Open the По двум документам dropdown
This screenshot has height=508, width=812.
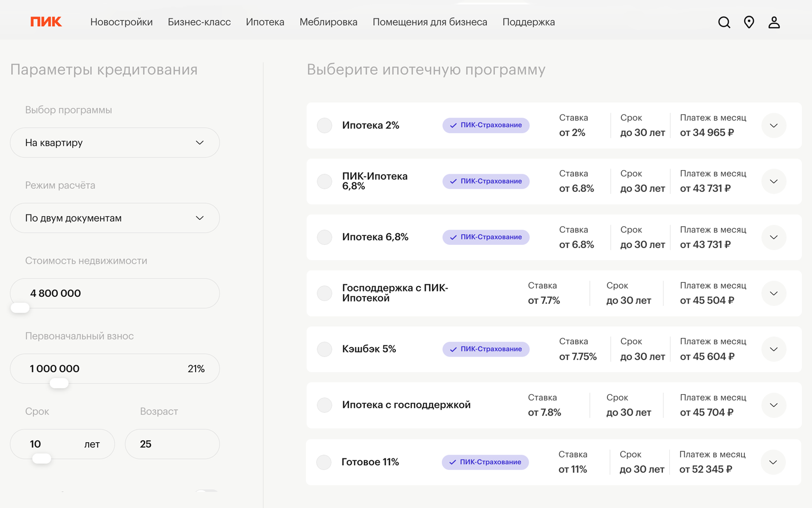point(115,218)
